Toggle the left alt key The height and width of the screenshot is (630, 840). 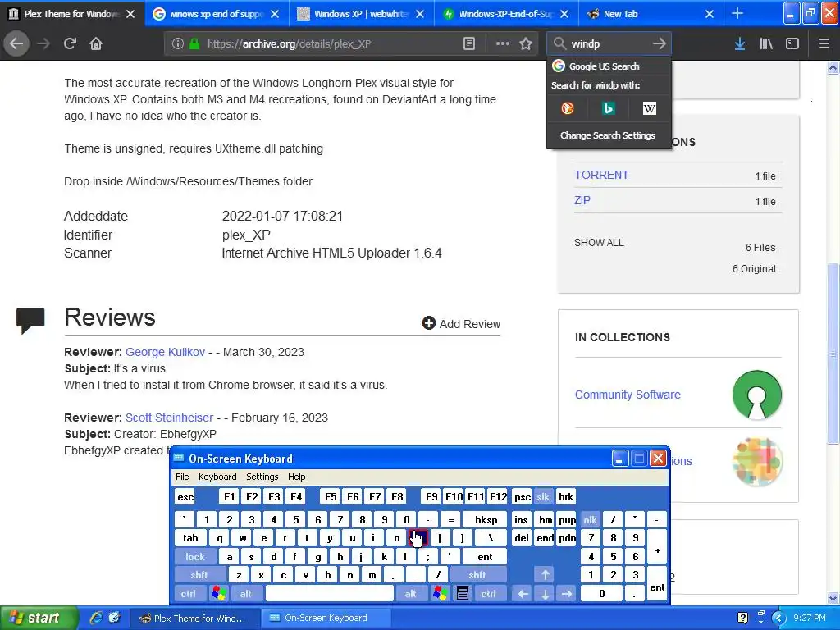(245, 594)
